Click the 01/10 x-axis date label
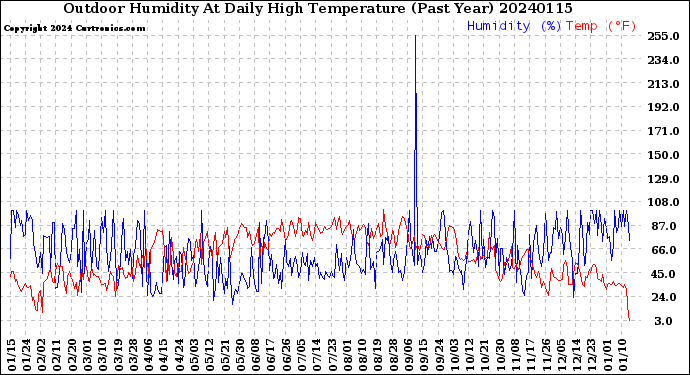This screenshot has height=375, width=690. 623,355
